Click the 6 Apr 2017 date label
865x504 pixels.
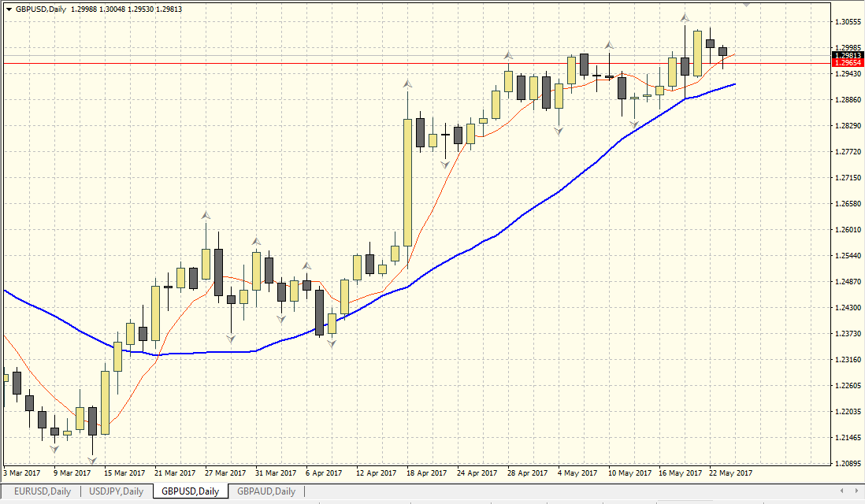323,473
